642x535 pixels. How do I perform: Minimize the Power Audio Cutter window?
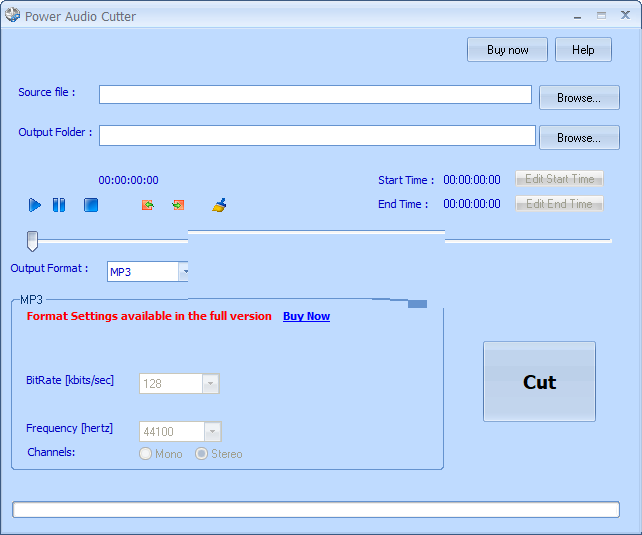[577, 16]
